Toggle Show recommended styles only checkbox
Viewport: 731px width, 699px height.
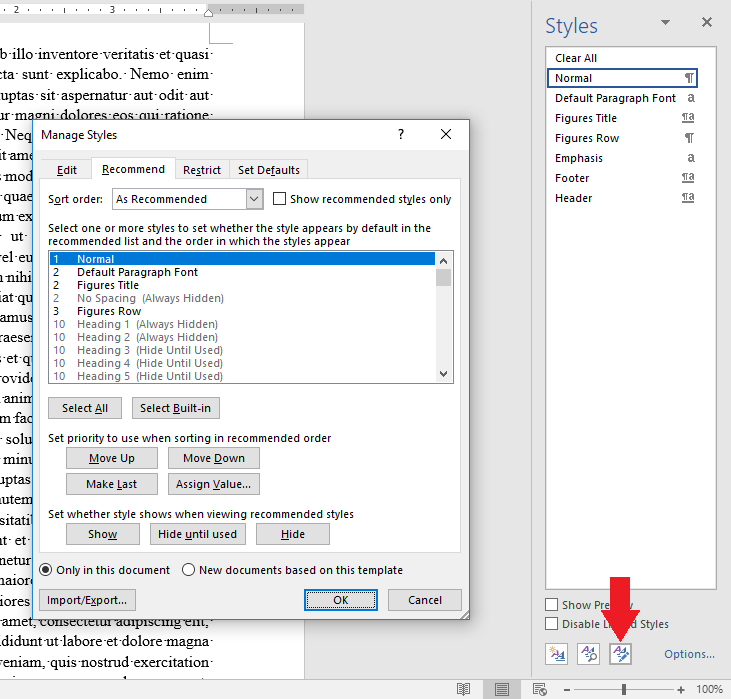coord(279,199)
